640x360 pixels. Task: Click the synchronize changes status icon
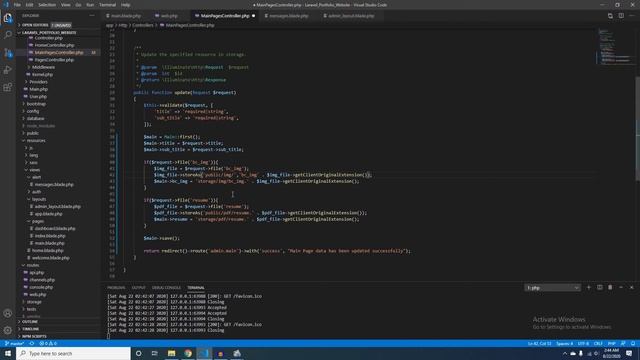point(32,344)
